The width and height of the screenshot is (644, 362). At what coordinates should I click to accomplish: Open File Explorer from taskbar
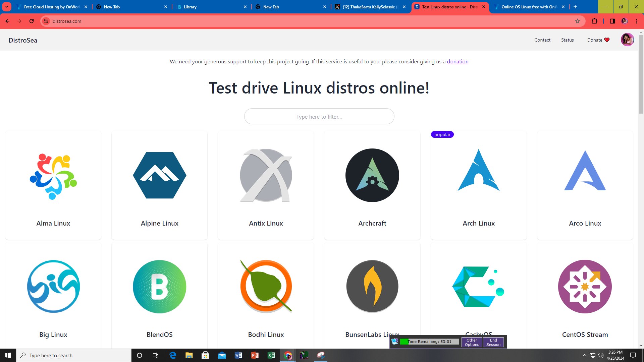tap(189, 355)
